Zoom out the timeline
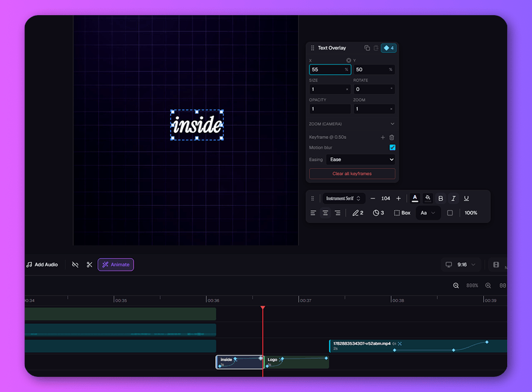 [456, 286]
